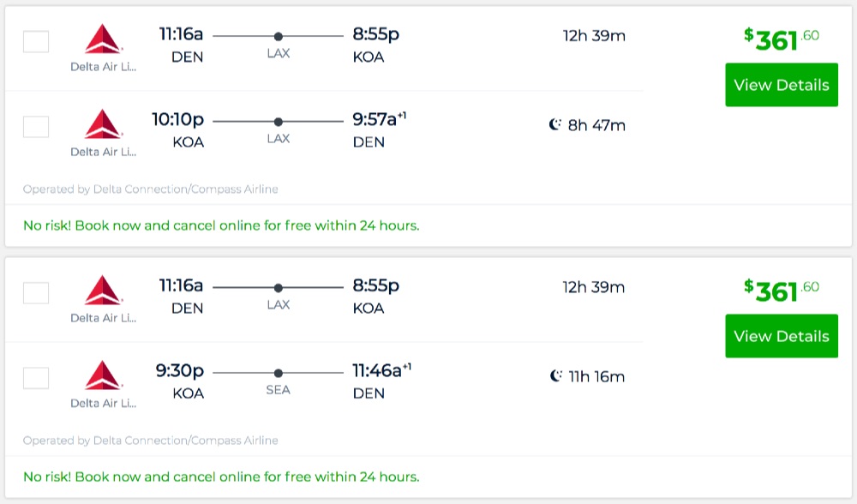This screenshot has width=857, height=504.
Task: Click the $361.60 price on the first result
Action: 781,39
